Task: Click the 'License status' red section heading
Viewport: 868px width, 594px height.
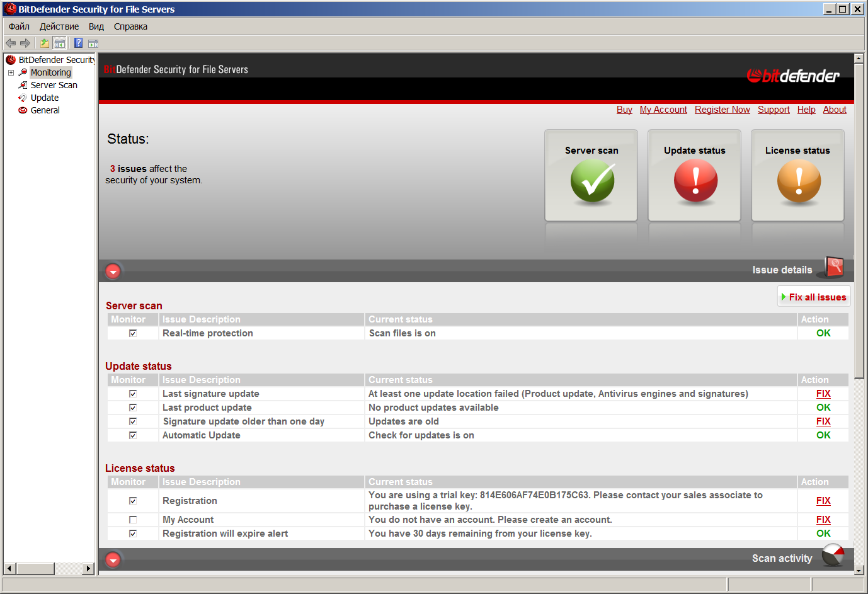Action: (140, 468)
